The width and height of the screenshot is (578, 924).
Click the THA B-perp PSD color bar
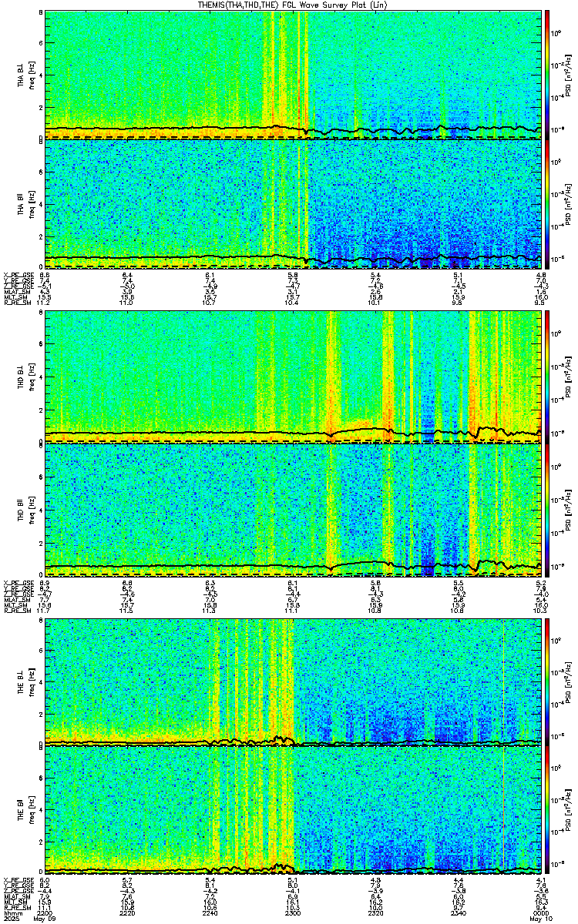click(547, 74)
